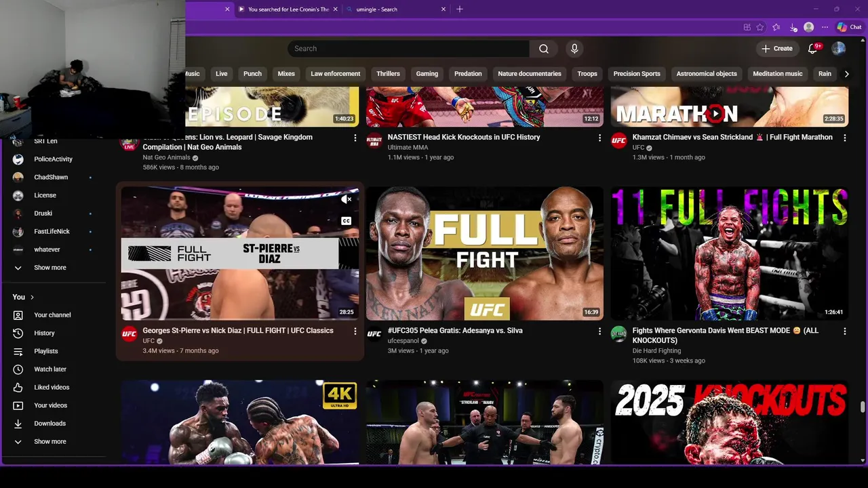Open options menu for Lion vs. Leopard video
The width and height of the screenshot is (868, 488).
coord(355,138)
